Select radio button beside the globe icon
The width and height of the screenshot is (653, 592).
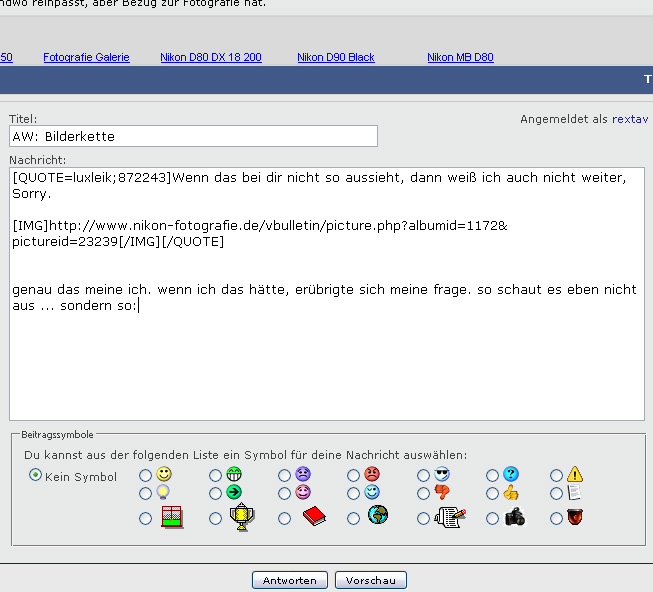(353, 519)
